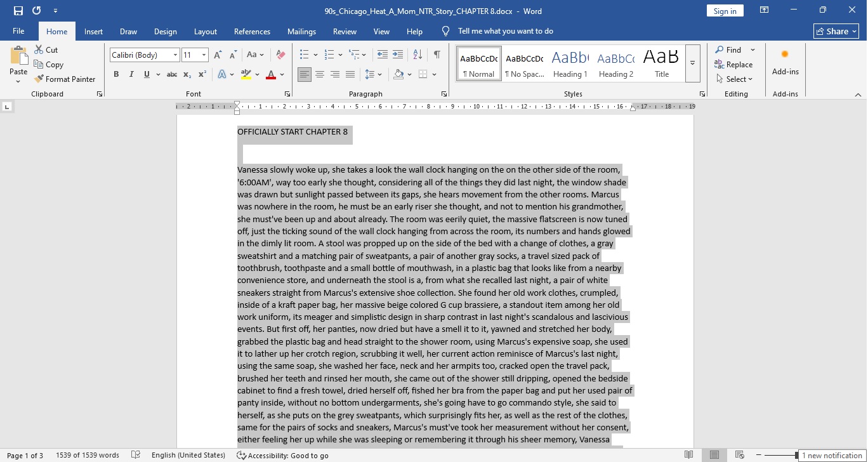Justify the text
Screen dimensions: 868x462
click(350, 74)
